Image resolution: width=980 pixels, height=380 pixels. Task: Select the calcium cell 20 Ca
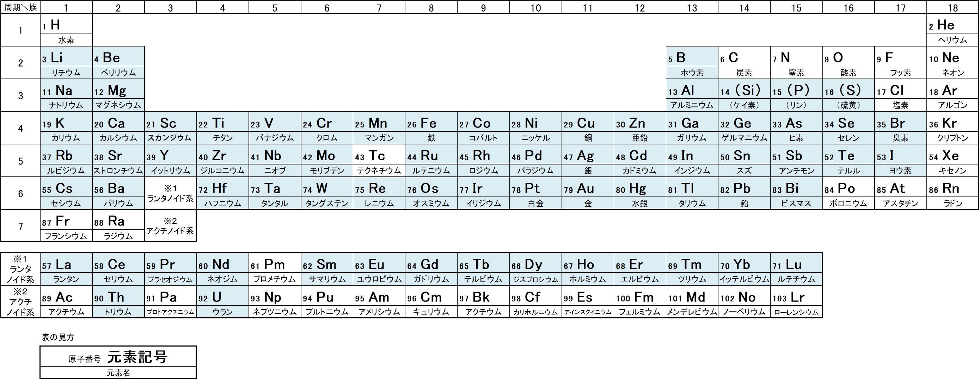(x=118, y=128)
